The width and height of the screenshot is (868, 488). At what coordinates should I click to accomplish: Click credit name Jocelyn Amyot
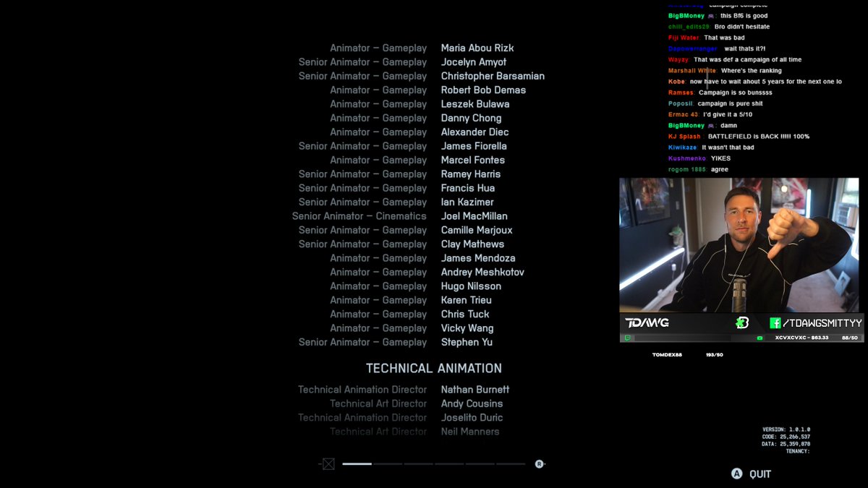tap(474, 62)
